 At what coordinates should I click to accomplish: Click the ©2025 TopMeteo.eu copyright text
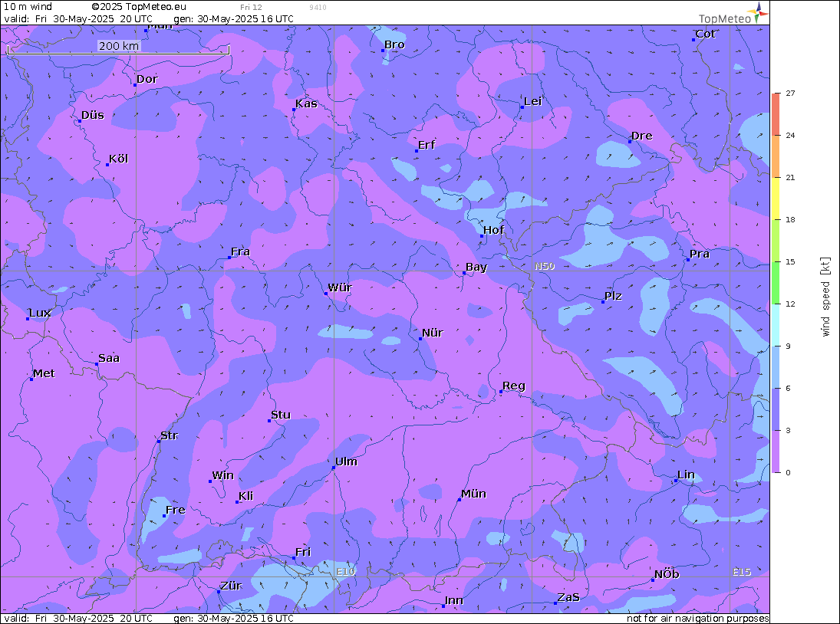coord(139,6)
